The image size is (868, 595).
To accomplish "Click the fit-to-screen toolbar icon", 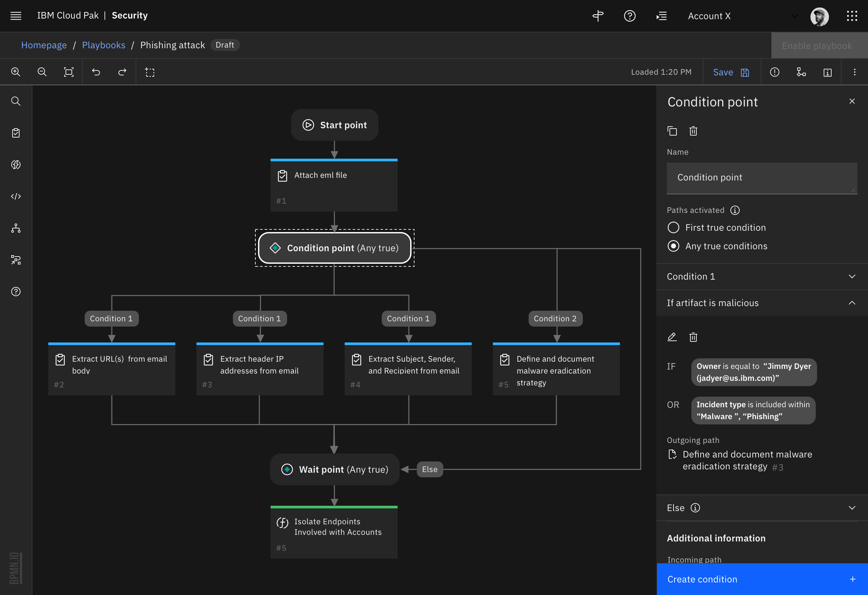I will pos(69,72).
